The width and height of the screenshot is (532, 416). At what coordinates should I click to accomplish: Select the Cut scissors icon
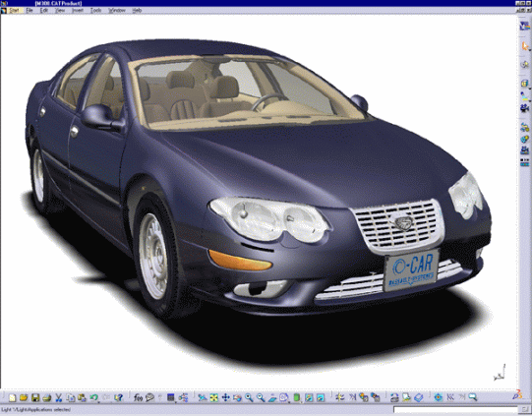(x=59, y=397)
